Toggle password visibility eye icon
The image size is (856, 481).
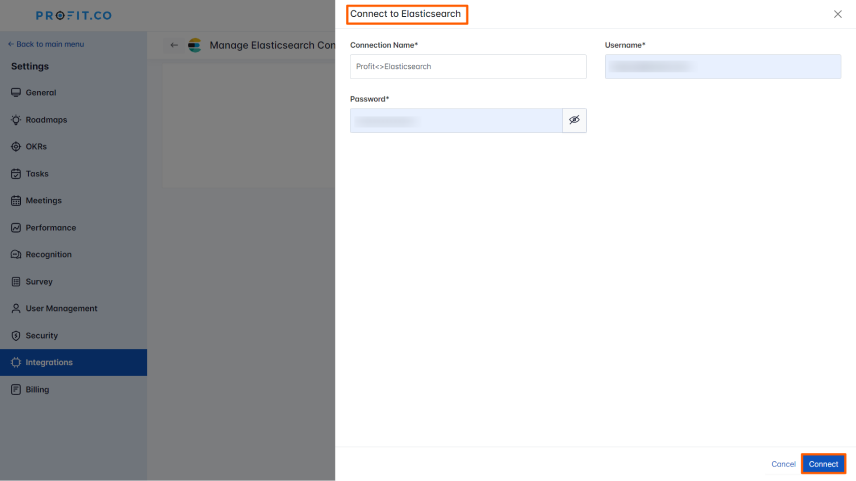(574, 120)
